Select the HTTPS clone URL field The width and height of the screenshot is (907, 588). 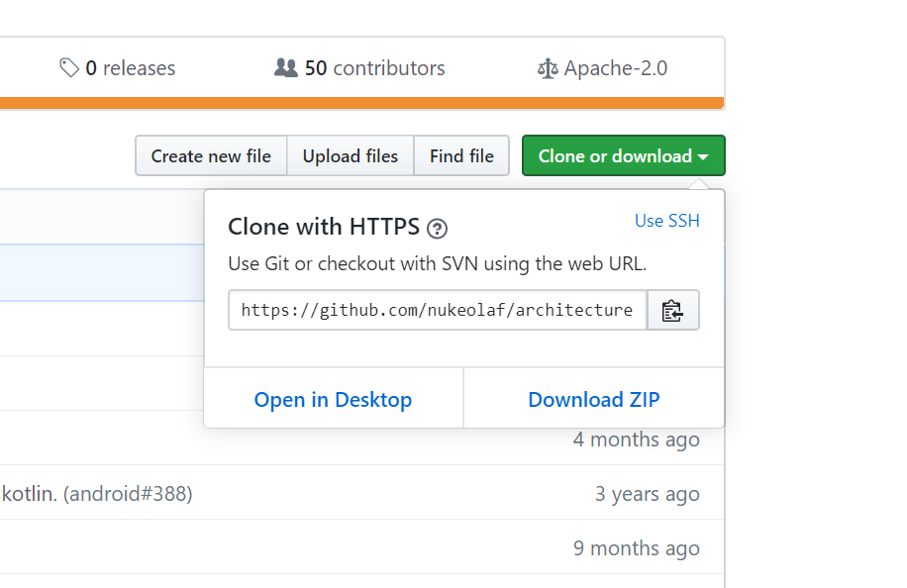tap(438, 311)
